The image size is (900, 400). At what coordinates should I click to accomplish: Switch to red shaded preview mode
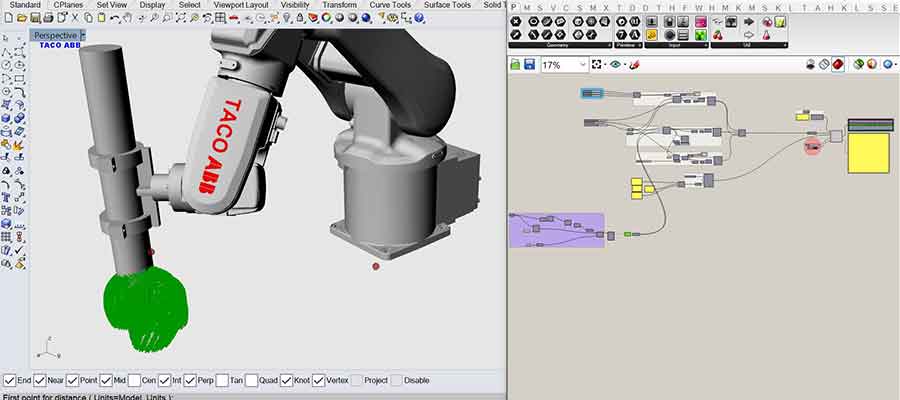pos(839,64)
